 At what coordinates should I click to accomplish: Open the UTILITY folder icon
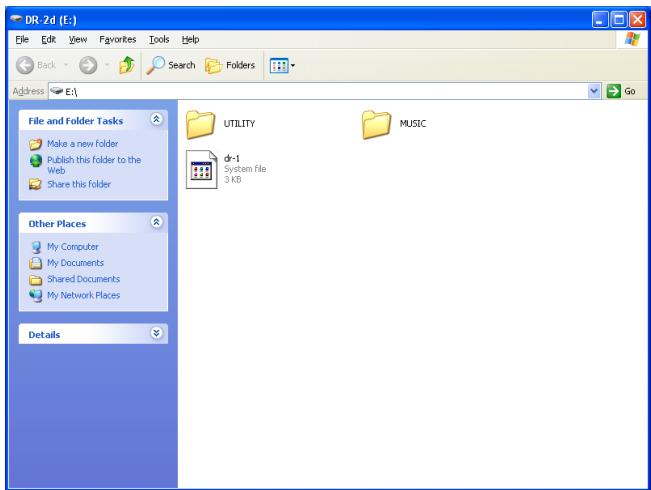click(x=202, y=123)
